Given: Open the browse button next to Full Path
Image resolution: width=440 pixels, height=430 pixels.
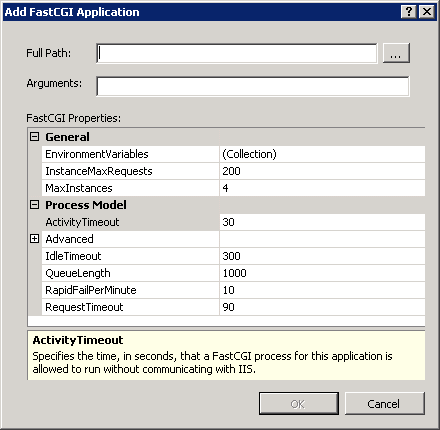Looking at the screenshot, I should 396,53.
